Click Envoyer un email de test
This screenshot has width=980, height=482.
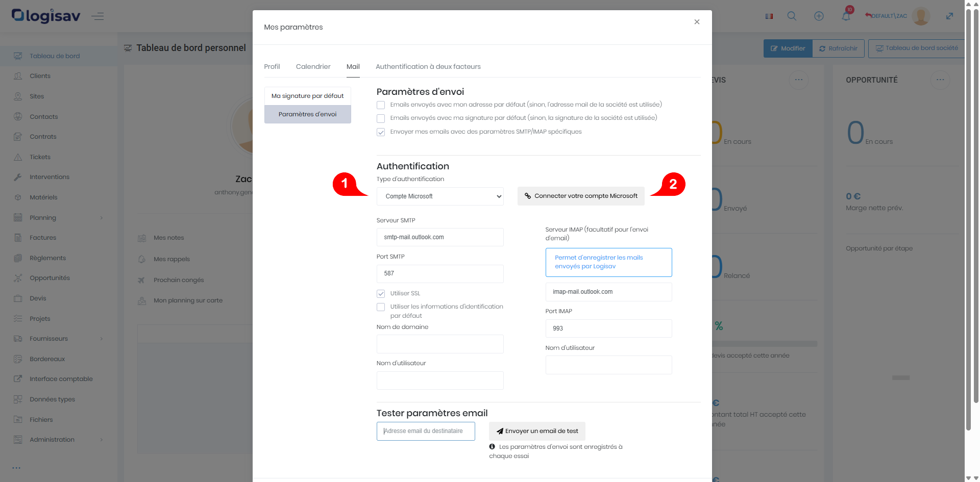[537, 431]
